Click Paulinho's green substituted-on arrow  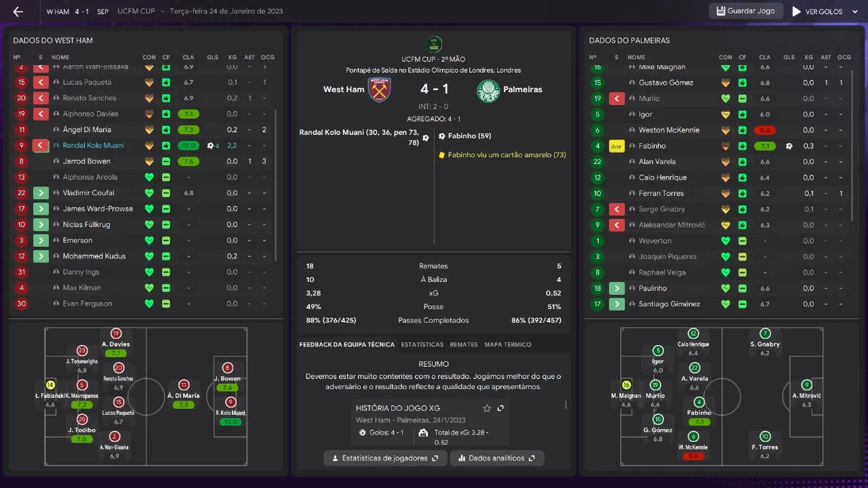[616, 288]
